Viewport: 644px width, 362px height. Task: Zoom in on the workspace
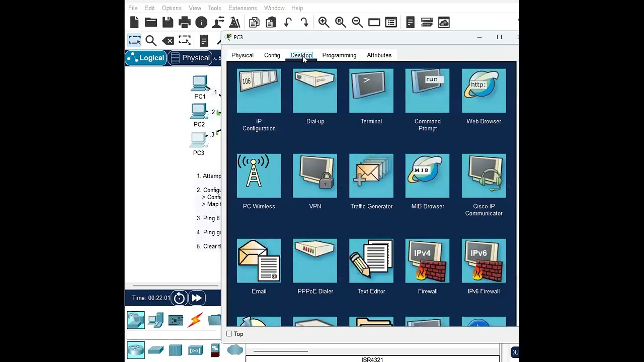[x=324, y=22]
